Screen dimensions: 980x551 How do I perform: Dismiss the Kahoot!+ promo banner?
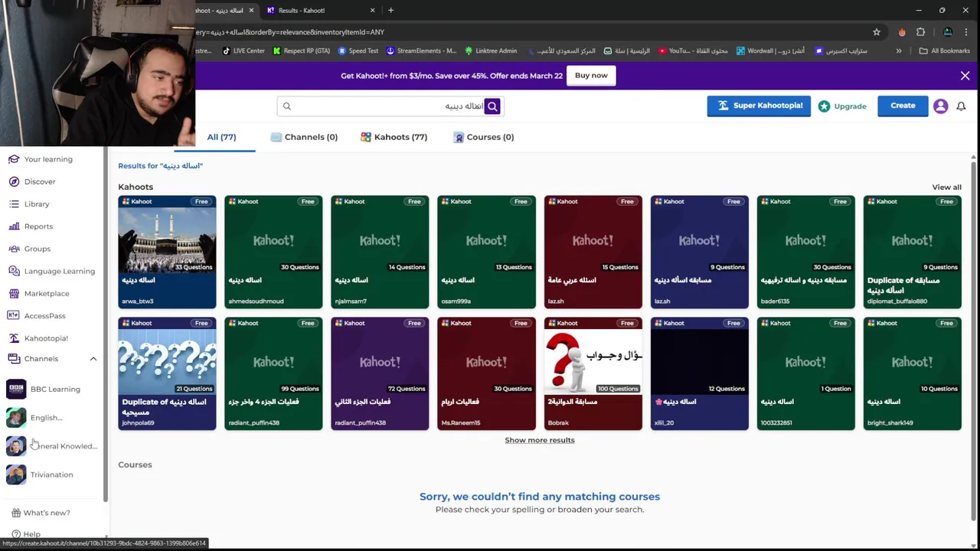[965, 76]
